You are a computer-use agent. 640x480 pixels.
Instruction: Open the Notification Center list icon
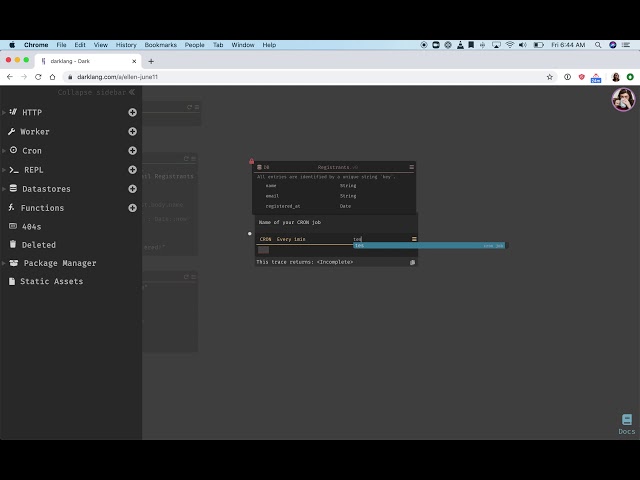point(626,45)
